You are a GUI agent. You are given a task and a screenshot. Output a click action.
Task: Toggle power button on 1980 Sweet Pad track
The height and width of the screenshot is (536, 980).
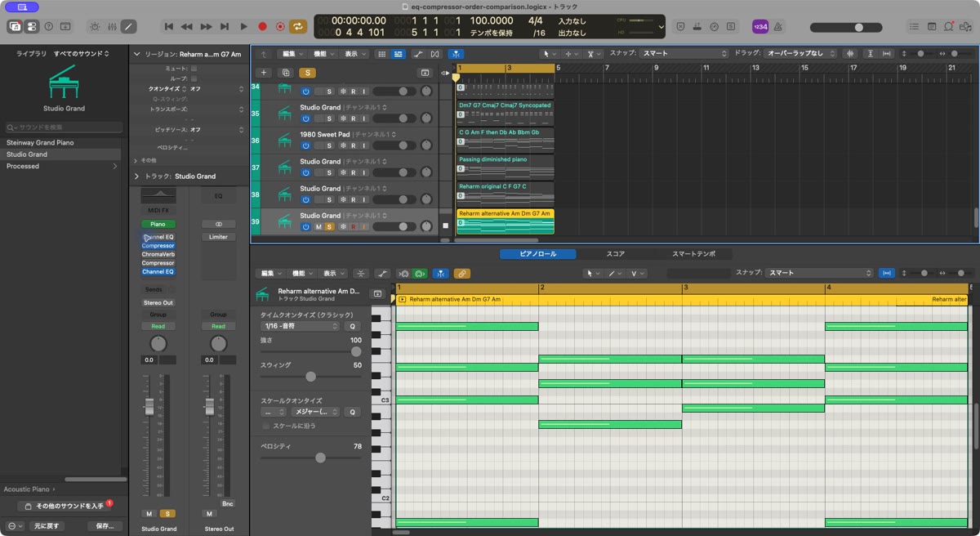pos(305,145)
